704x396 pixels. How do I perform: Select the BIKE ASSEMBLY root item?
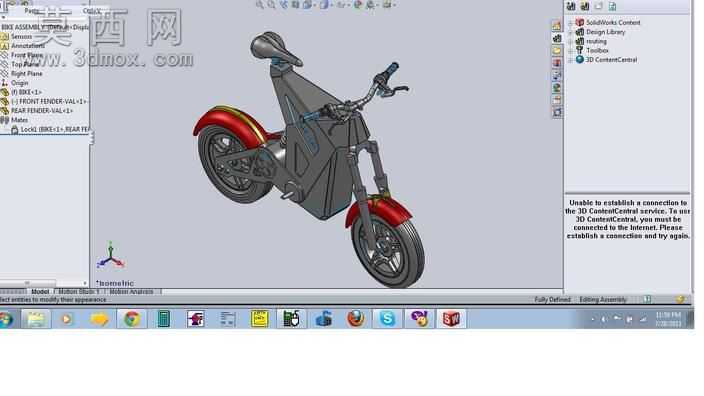coord(44,27)
